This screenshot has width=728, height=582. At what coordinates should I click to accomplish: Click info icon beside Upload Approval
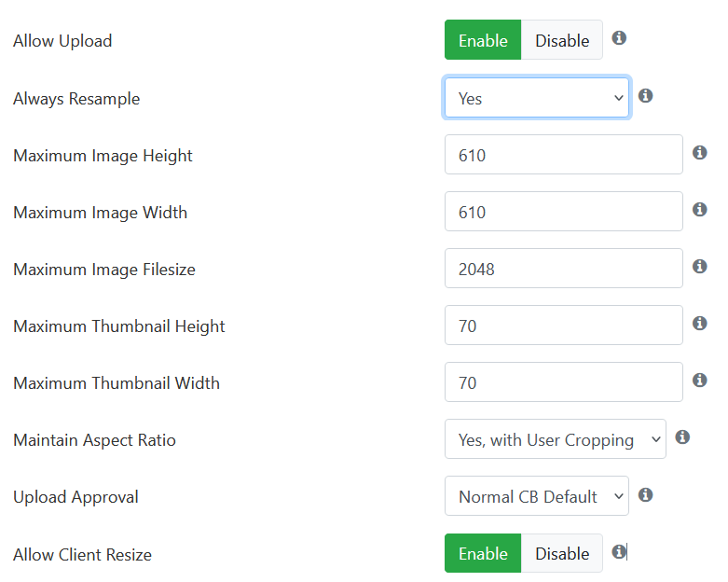tap(645, 494)
